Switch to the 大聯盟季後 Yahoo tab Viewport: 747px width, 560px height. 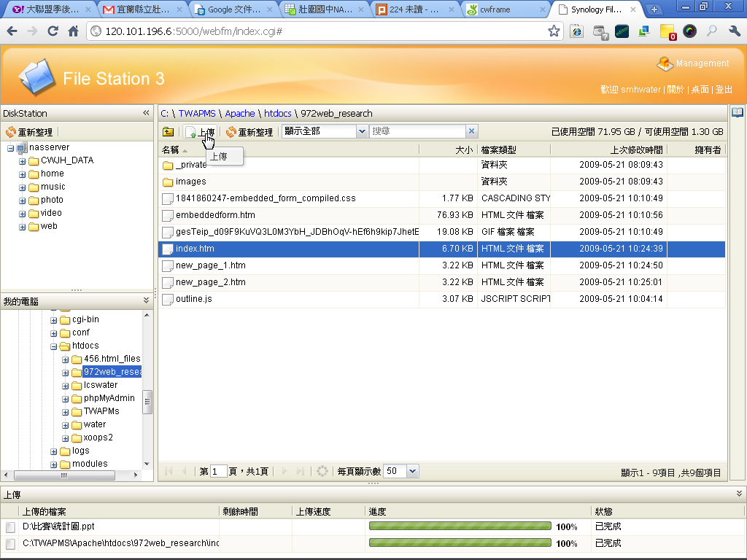52,9
